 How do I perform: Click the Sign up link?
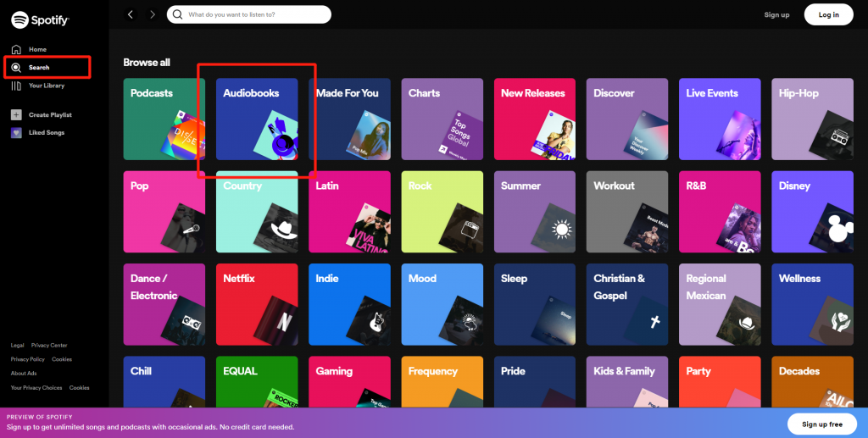pyautogui.click(x=776, y=15)
